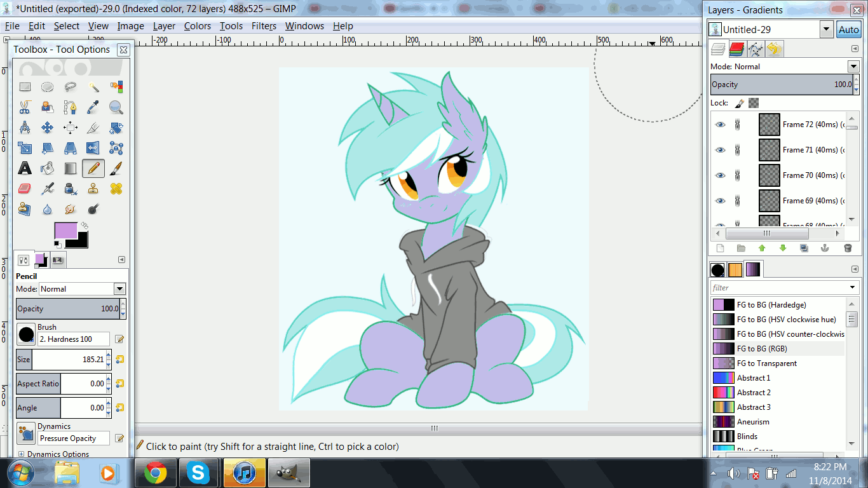Open the layer Mode dropdown
The height and width of the screenshot is (488, 868).
pyautogui.click(x=853, y=67)
